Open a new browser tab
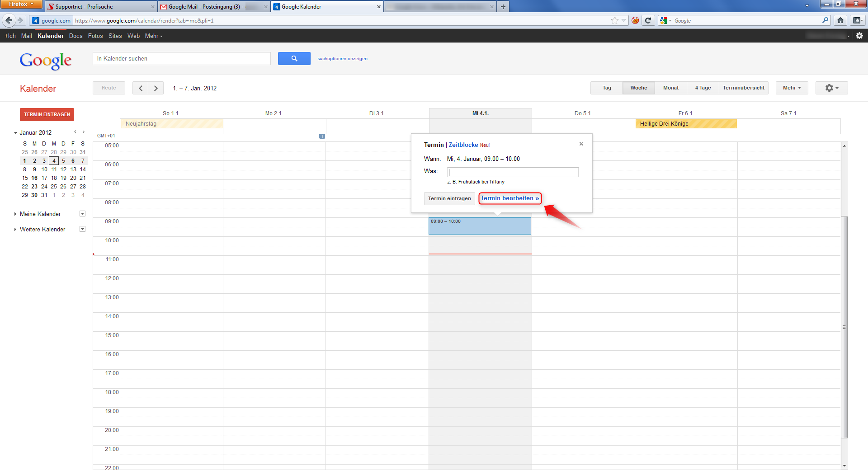 [x=503, y=7]
